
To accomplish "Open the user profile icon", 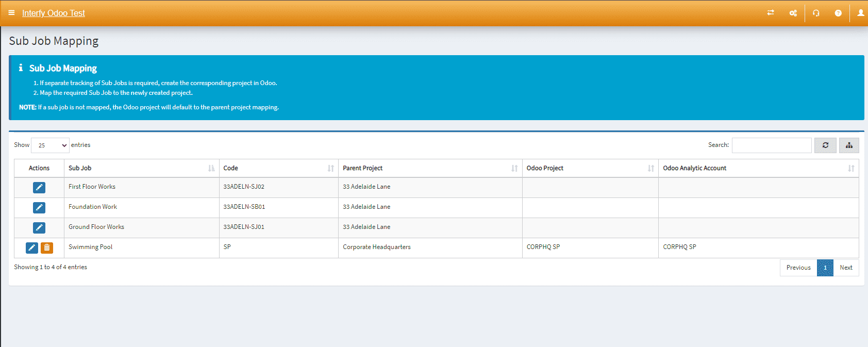I will tap(860, 13).
